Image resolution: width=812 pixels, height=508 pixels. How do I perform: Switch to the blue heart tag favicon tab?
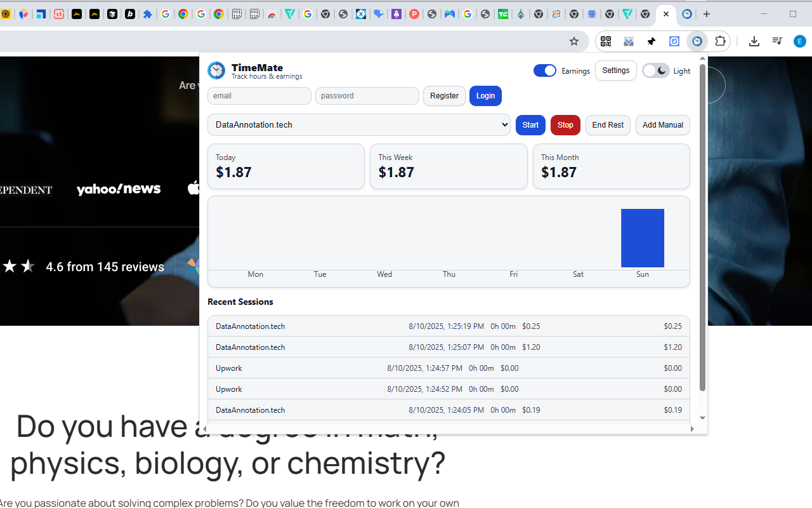pyautogui.click(x=379, y=14)
